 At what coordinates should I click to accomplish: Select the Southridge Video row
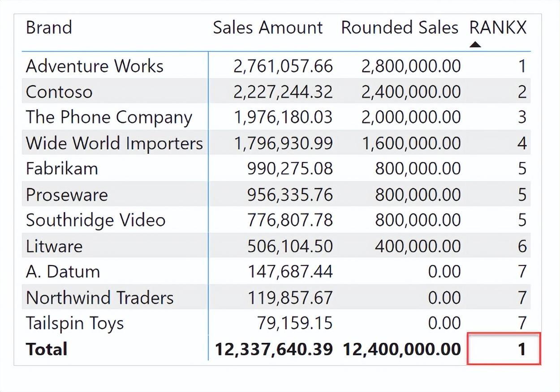tap(95, 220)
